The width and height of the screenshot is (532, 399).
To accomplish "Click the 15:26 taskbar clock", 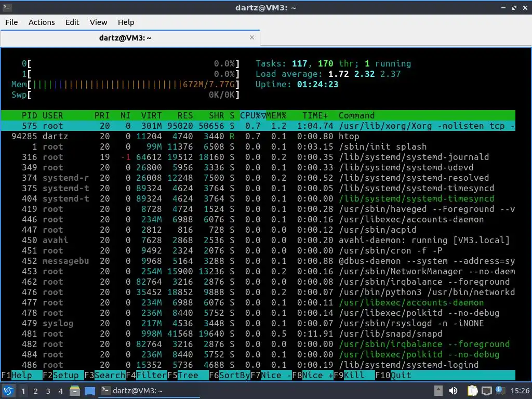I will coord(520,391).
